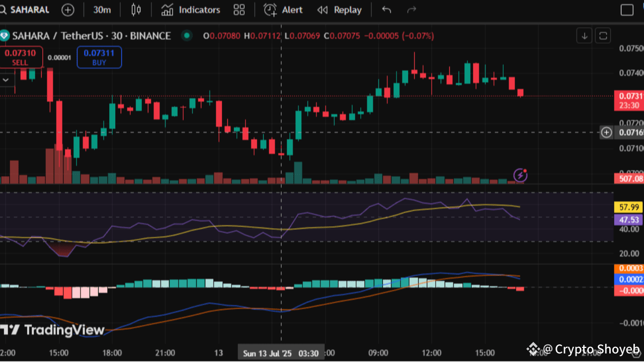This screenshot has width=644, height=362.
Task: Click the purple lightning flash icon
Action: coord(520,175)
